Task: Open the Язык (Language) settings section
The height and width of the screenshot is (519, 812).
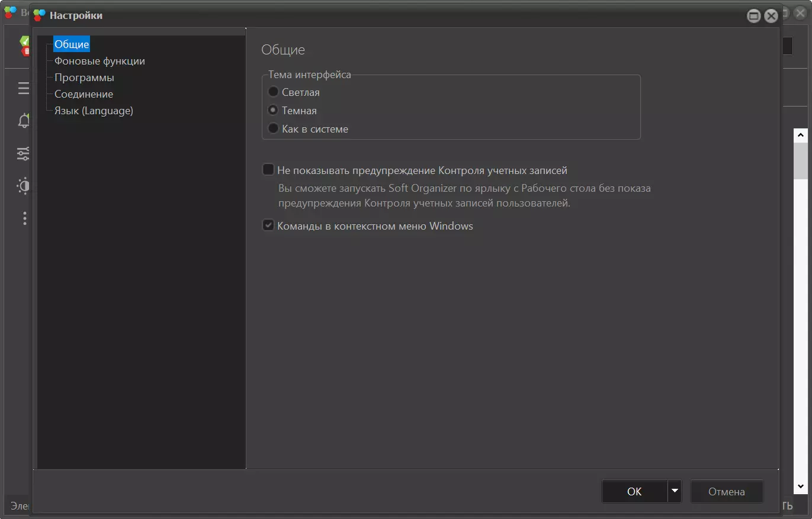Action: point(94,111)
